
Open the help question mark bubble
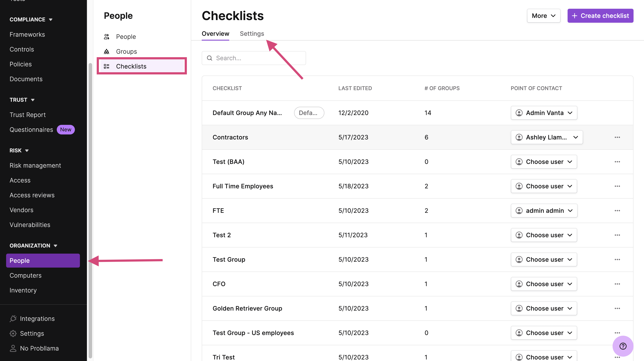pyautogui.click(x=623, y=346)
